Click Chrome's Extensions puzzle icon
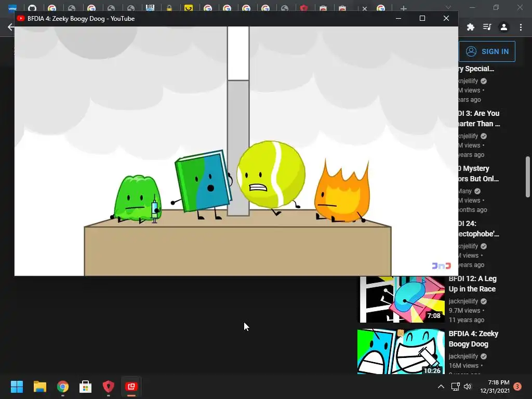This screenshot has height=399, width=532. [471, 27]
